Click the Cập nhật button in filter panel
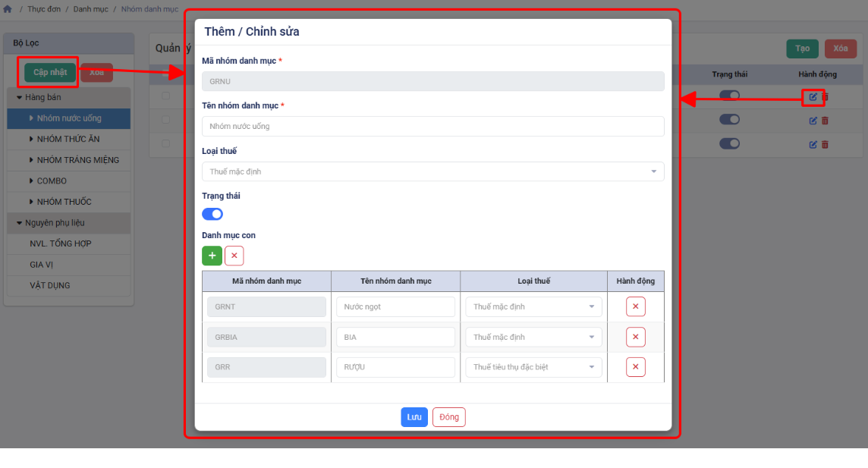Screen dimensions: 868x468 (50, 72)
